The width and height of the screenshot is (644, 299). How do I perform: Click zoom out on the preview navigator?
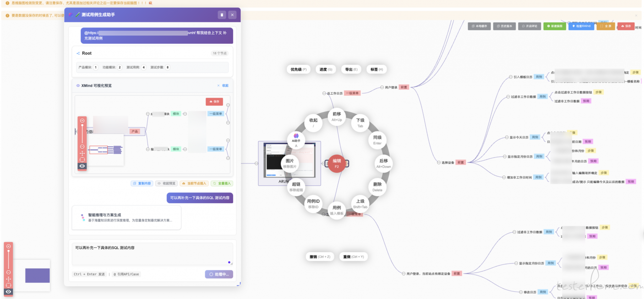click(x=82, y=147)
